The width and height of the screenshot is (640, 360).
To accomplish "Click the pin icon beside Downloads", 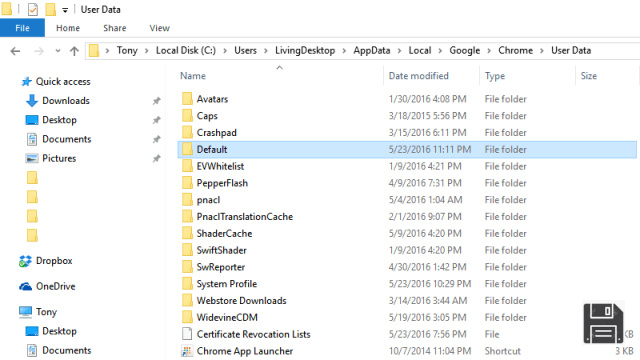I will 156,101.
